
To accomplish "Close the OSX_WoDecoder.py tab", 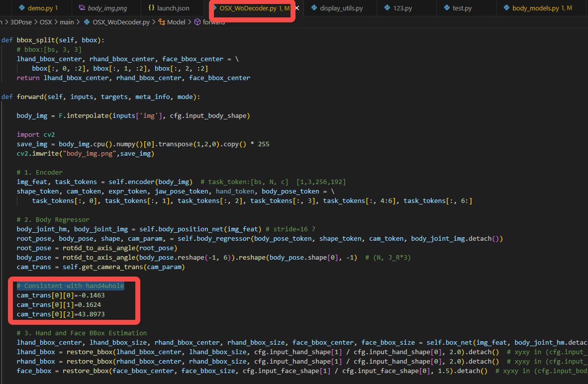I will [297, 8].
